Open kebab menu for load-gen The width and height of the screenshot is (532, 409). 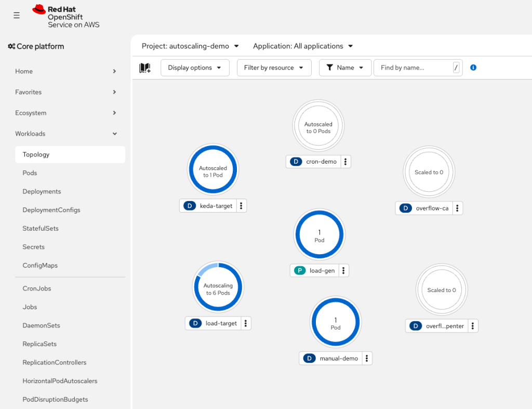[x=343, y=271]
